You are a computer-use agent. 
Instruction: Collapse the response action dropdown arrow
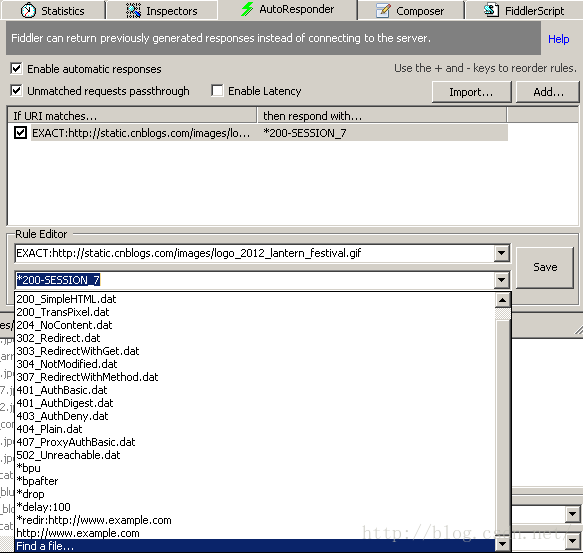point(501,280)
